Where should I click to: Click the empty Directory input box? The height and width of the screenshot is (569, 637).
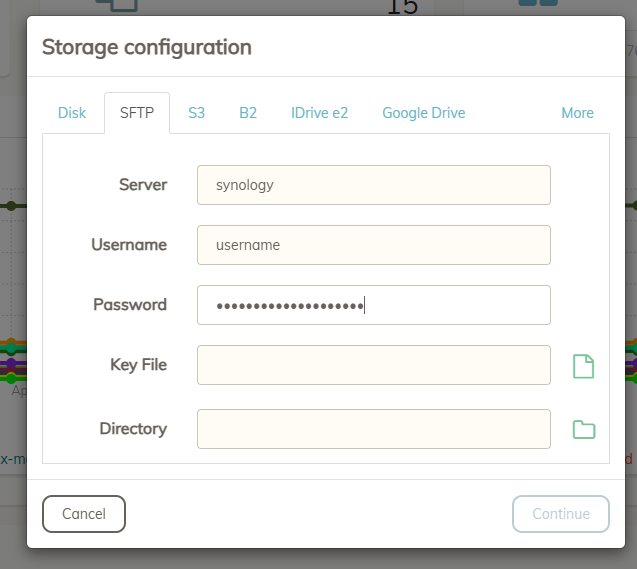coord(373,429)
